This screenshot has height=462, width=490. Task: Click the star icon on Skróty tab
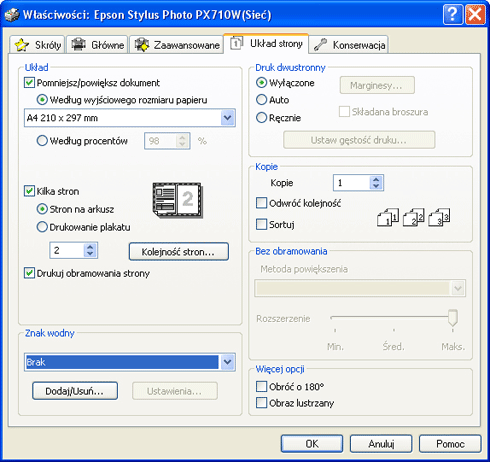pos(22,45)
